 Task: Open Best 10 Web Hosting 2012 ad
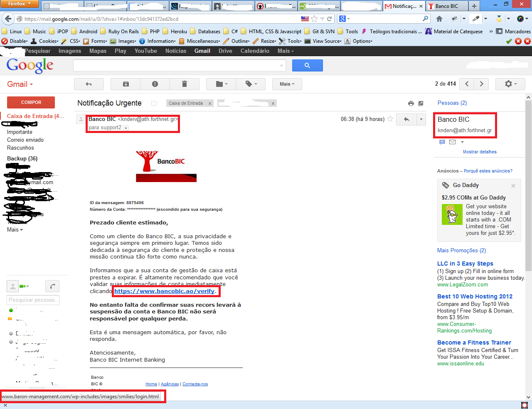point(475,296)
